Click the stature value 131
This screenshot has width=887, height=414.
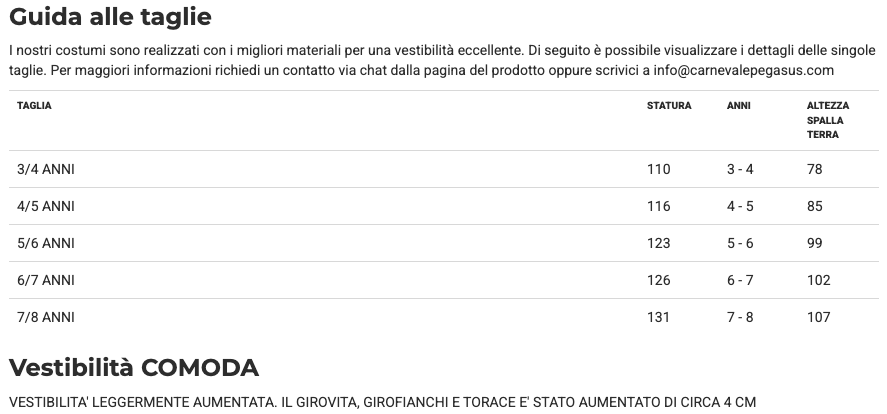659,317
